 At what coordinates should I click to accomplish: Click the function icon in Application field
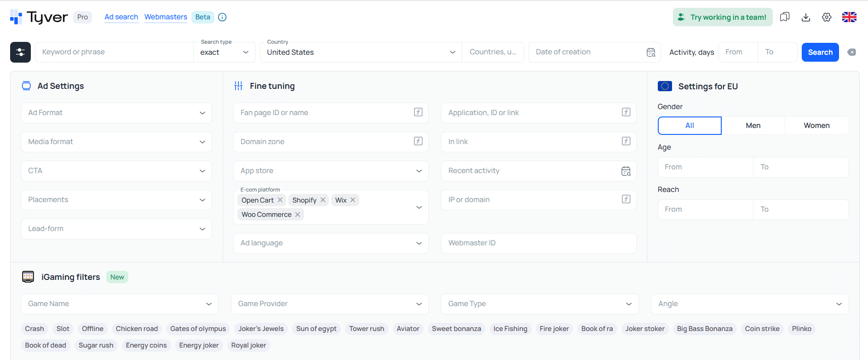(x=626, y=112)
